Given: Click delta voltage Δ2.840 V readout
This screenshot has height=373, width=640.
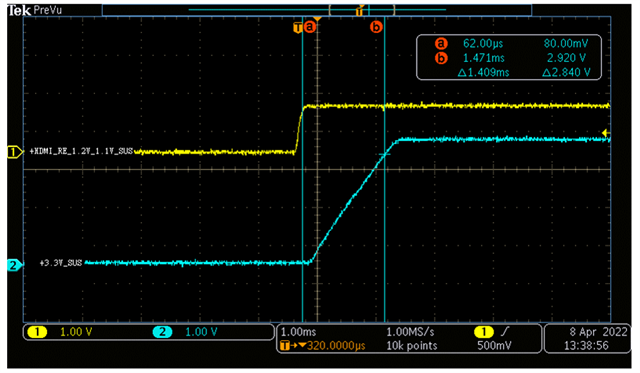Looking at the screenshot, I should click(566, 73).
